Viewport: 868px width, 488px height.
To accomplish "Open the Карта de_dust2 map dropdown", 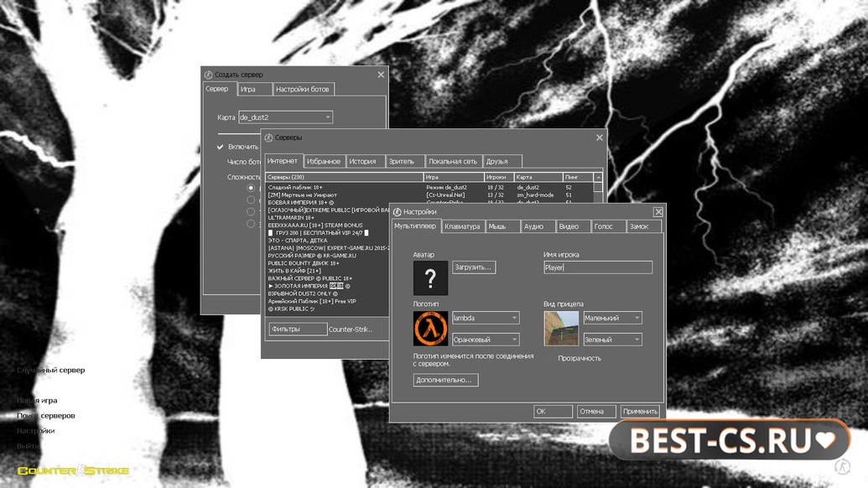I will point(285,117).
